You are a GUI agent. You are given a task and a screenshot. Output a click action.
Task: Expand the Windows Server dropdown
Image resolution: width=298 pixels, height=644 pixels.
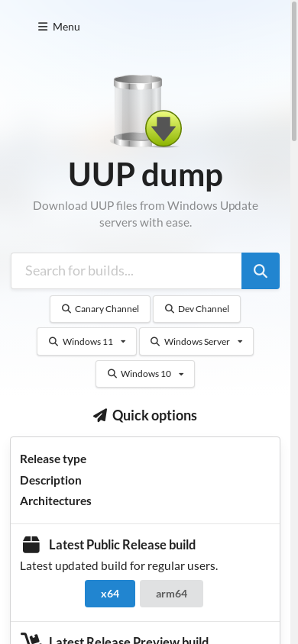coord(196,341)
